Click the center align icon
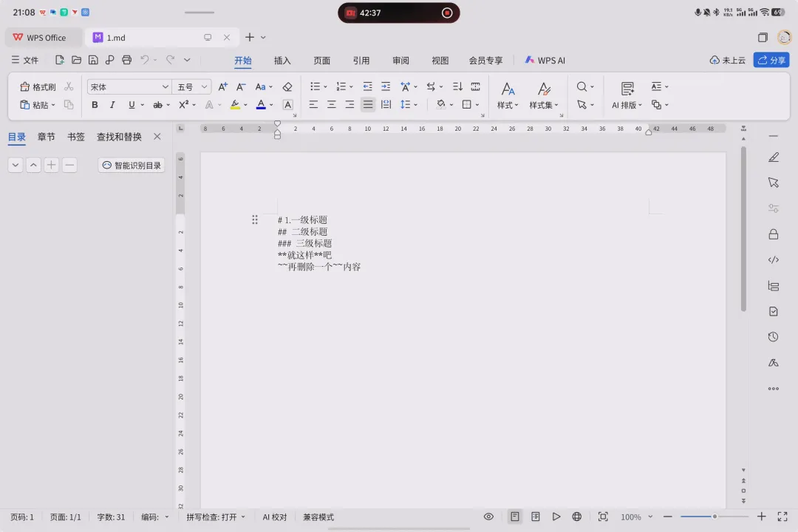The height and width of the screenshot is (532, 798). coord(331,104)
